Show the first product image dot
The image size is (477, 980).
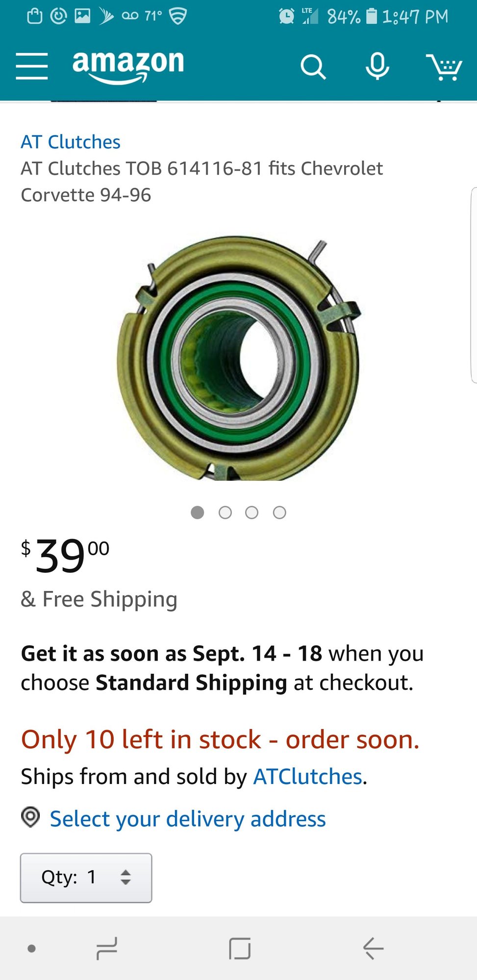[x=197, y=513]
